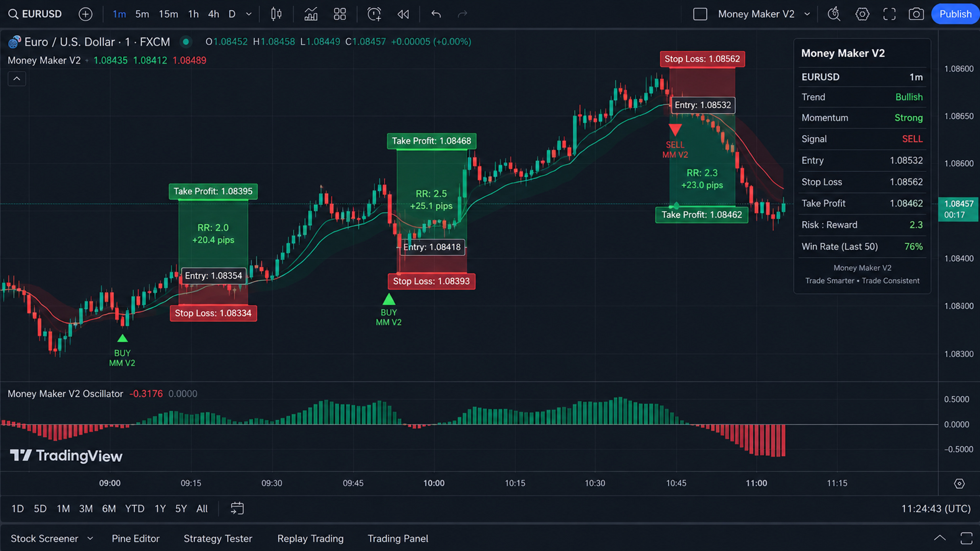Click the Money Maker V2 Oscillator legend title
Viewport: 980px width, 551px height.
(65, 394)
